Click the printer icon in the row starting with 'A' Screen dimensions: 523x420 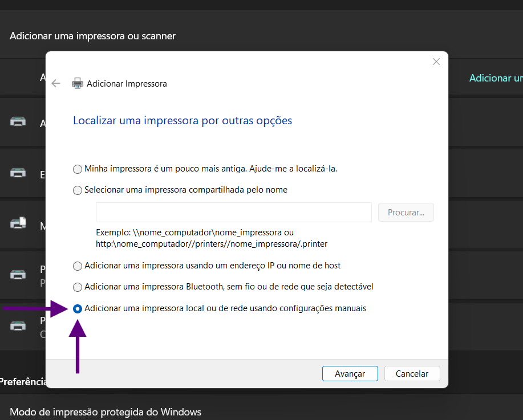[18, 121]
